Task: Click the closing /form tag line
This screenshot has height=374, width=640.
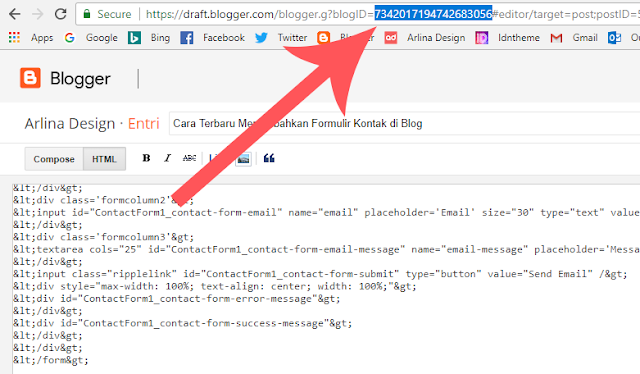Action: tap(50, 360)
